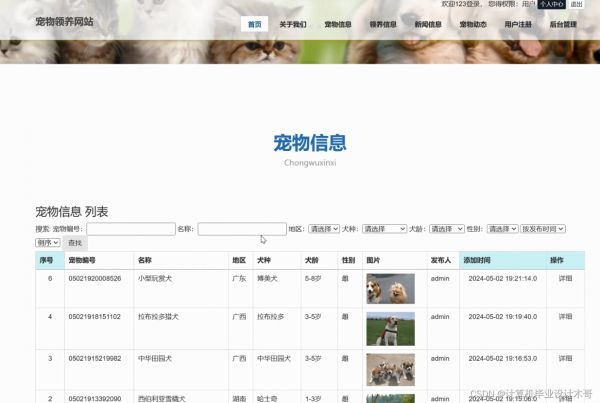
Task: Open 宠物信息 navigation item
Action: 338,23
